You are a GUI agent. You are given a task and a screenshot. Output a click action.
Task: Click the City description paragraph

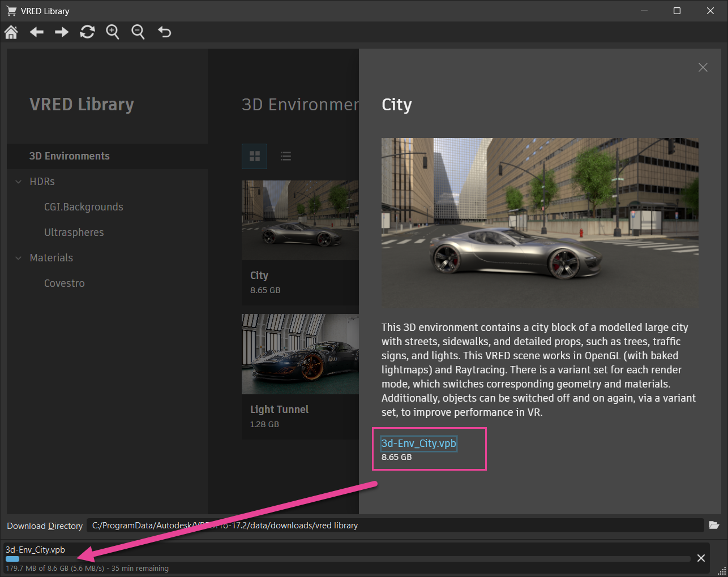click(x=539, y=370)
